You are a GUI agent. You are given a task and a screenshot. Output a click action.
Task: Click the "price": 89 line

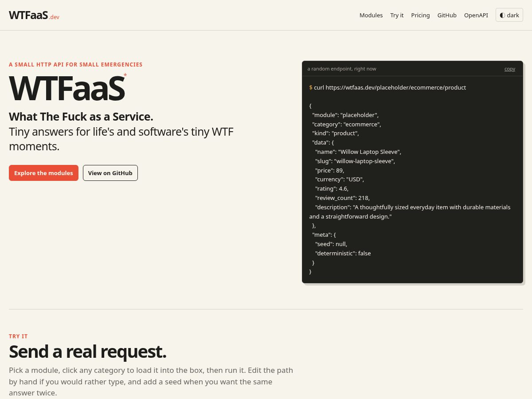point(329,170)
